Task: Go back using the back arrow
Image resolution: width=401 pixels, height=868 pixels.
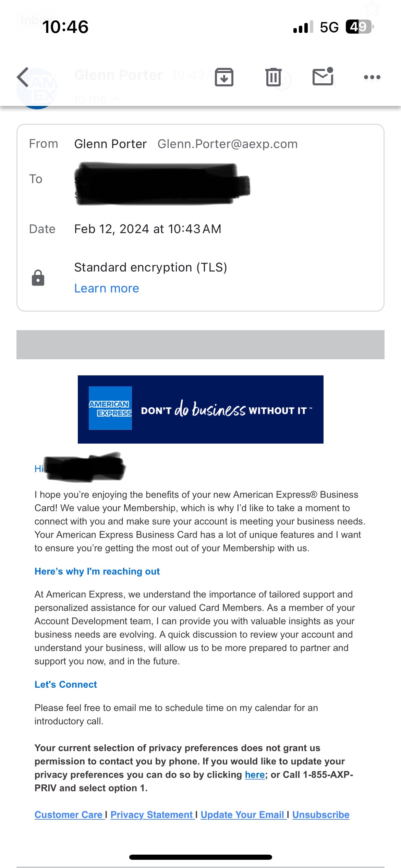Action: (x=23, y=77)
